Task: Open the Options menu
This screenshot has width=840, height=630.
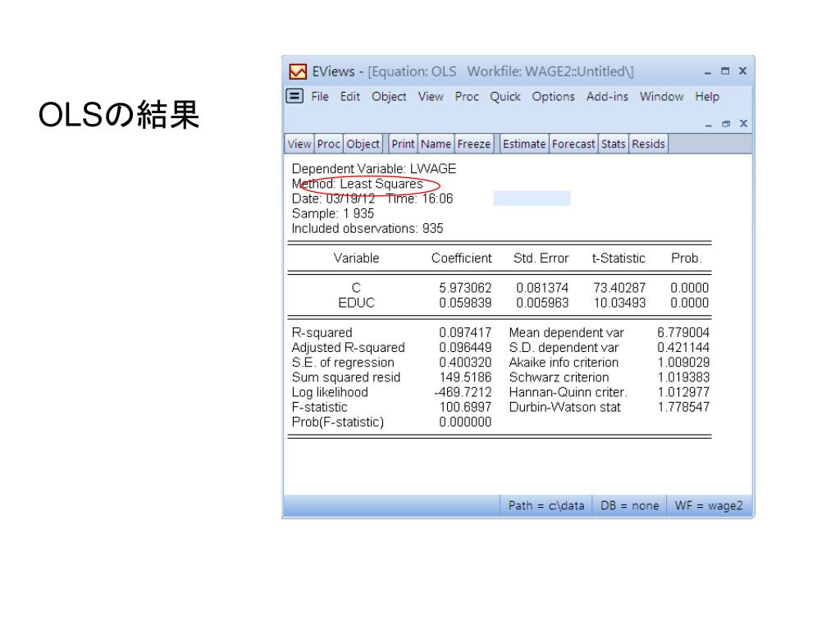Action: coord(554,97)
